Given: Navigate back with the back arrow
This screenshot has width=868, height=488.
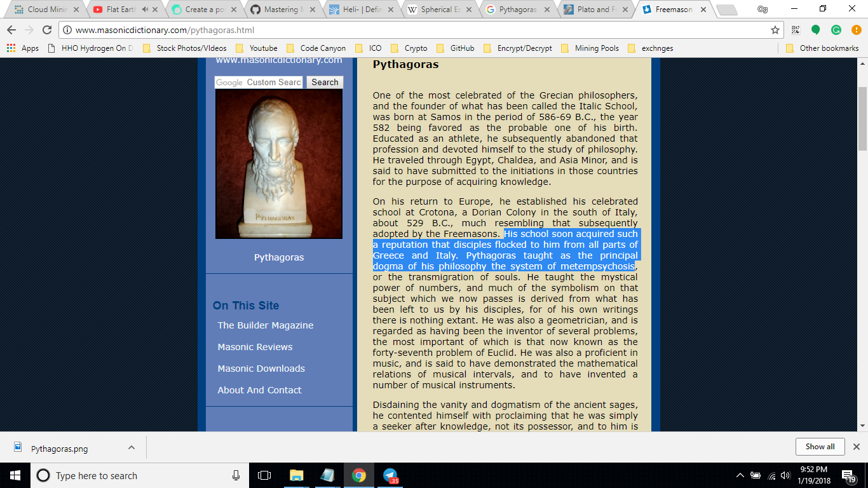Looking at the screenshot, I should coord(11,29).
